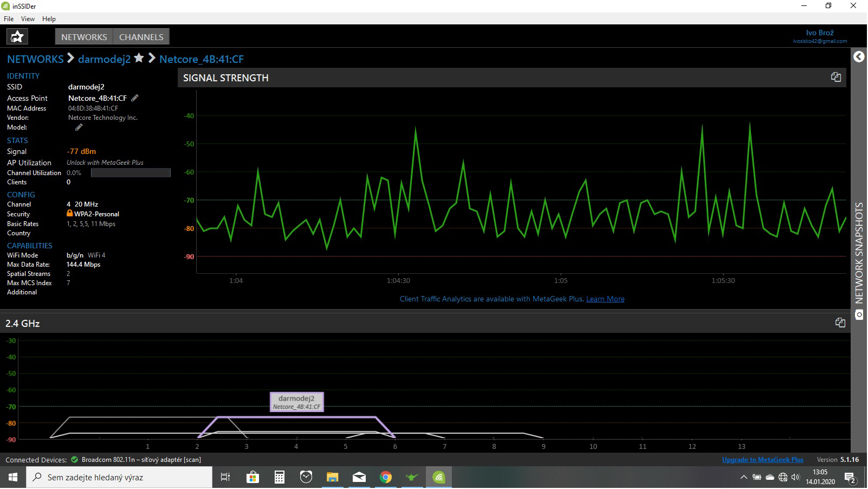
Task: Open Microsoft Store from the taskbar
Action: point(252,478)
